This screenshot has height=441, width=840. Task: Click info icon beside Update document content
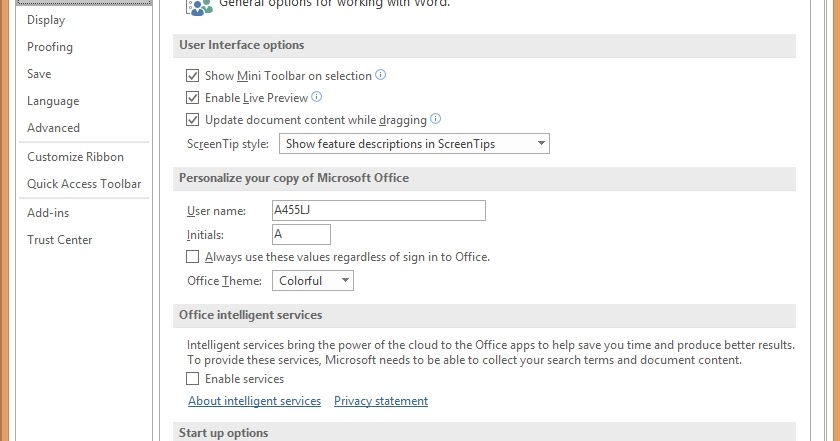tap(436, 119)
